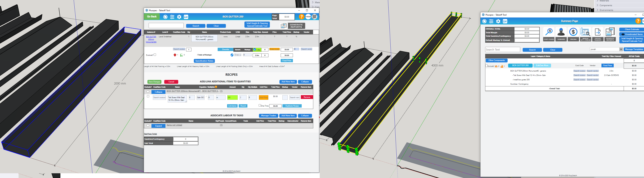Click the orange Add Price field
The image size is (644, 178).
[264, 98]
